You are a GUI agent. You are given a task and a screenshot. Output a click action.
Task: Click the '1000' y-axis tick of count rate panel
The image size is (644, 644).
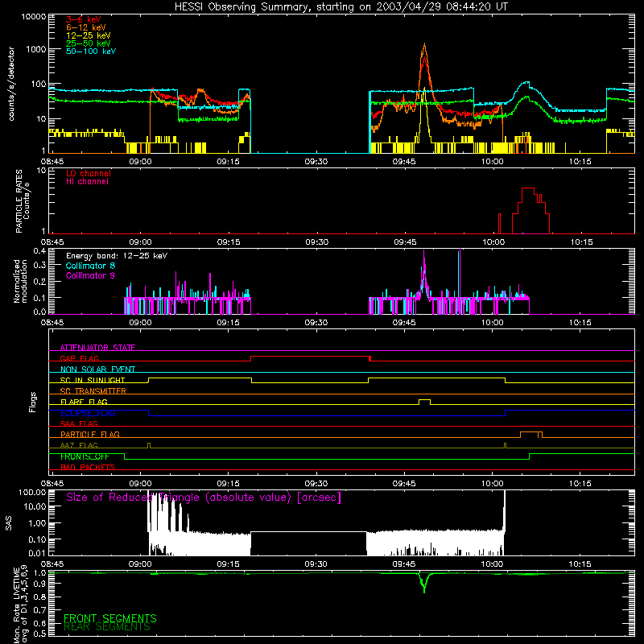35,49
